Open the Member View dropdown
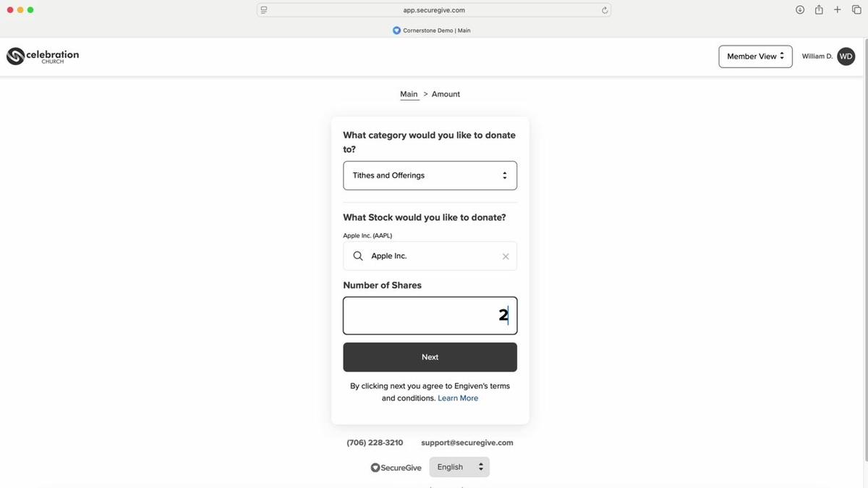This screenshot has height=488, width=868. [x=755, y=56]
